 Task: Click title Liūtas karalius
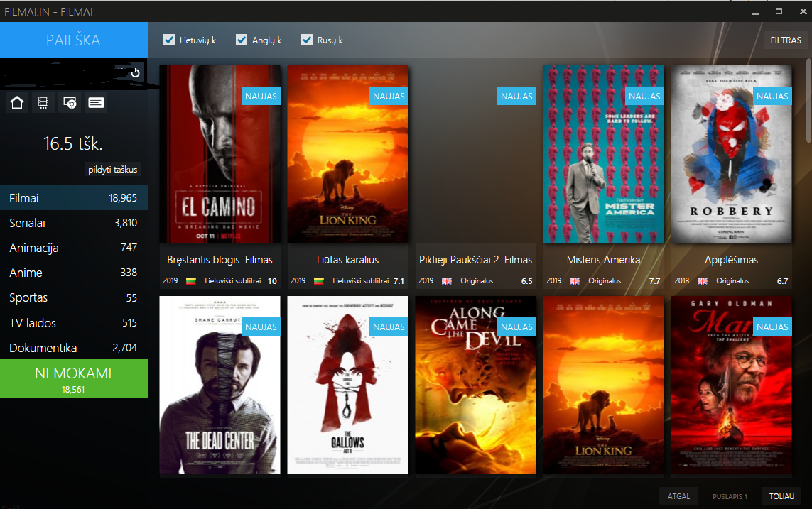tap(347, 260)
